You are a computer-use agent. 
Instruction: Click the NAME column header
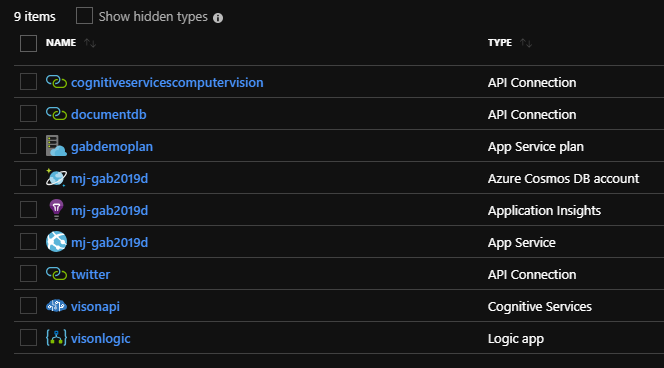[x=61, y=43]
